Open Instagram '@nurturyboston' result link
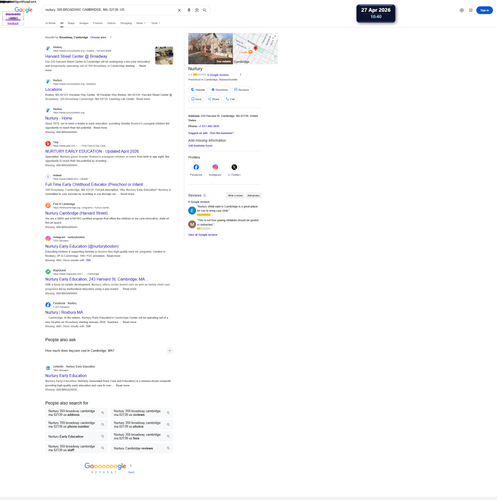Viewport: 500px width, 500px height. (82, 246)
